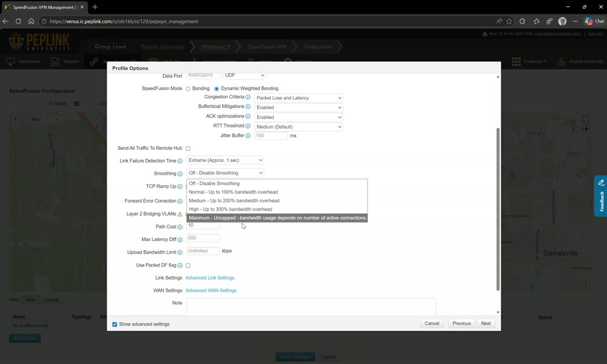The height and width of the screenshot is (364, 607).
Task: Open the RTT Threshold dropdown
Action: [299, 127]
